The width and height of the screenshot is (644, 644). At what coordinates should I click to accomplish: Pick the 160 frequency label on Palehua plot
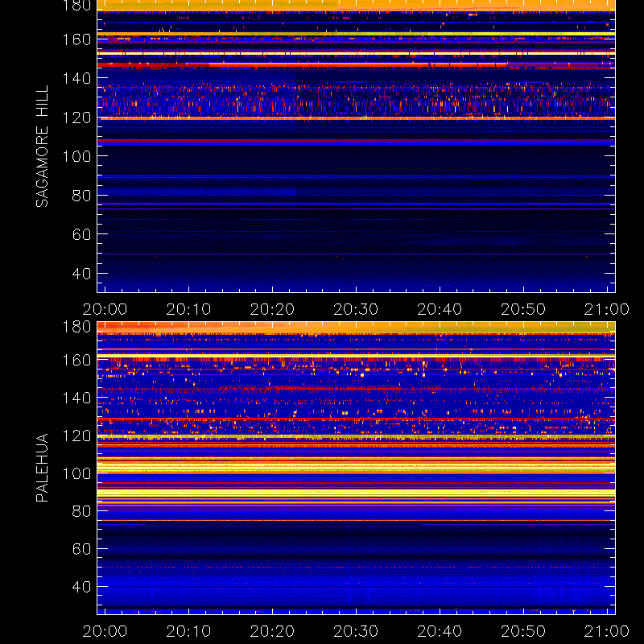pos(76,360)
